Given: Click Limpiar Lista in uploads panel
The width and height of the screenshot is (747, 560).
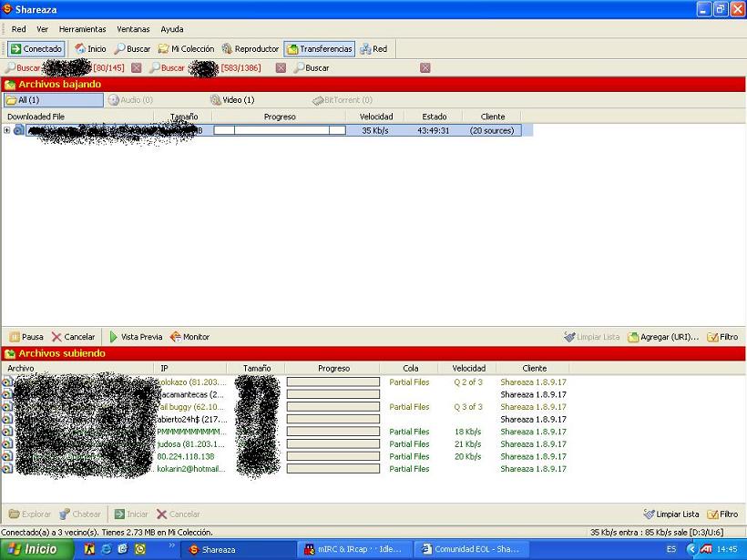Looking at the screenshot, I should (671, 514).
